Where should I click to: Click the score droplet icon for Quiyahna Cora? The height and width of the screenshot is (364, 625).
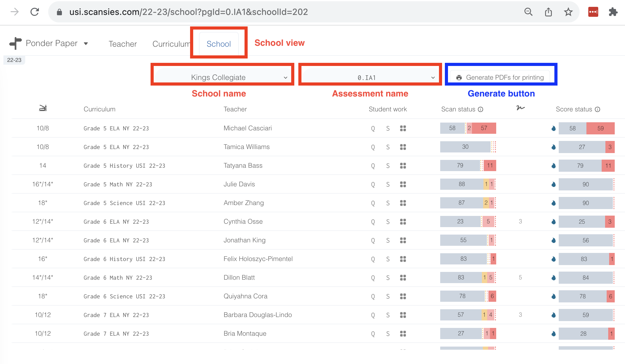(x=553, y=296)
